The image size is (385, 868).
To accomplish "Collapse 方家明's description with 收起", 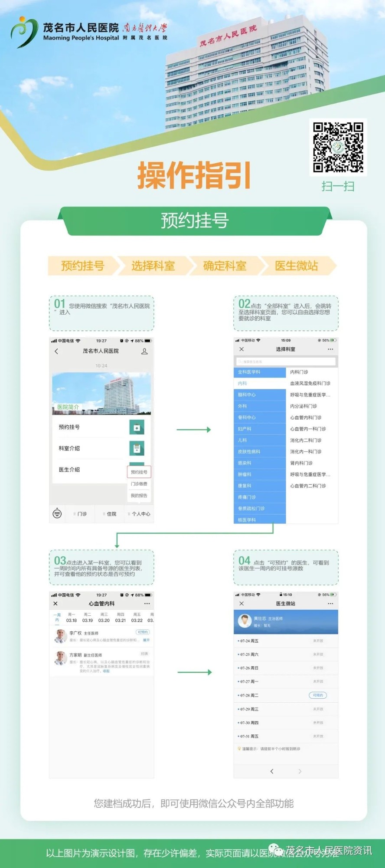I will (106, 671).
